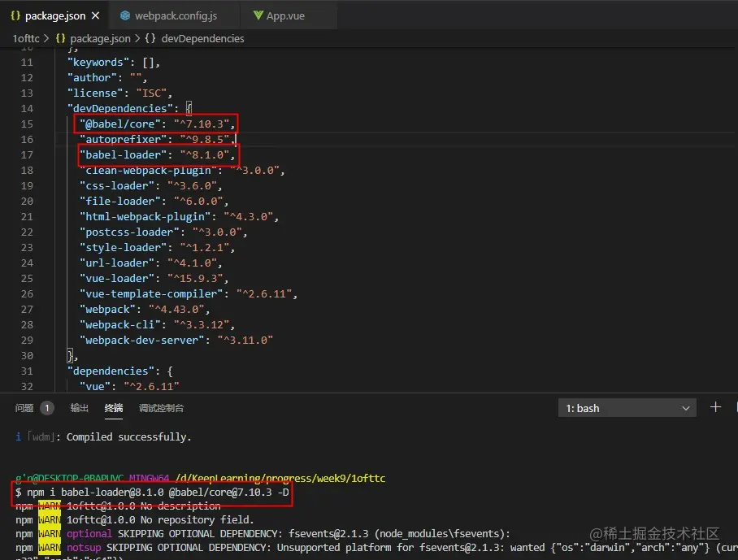
Task: Click the "^7.10.3" version value
Action: 202,124
